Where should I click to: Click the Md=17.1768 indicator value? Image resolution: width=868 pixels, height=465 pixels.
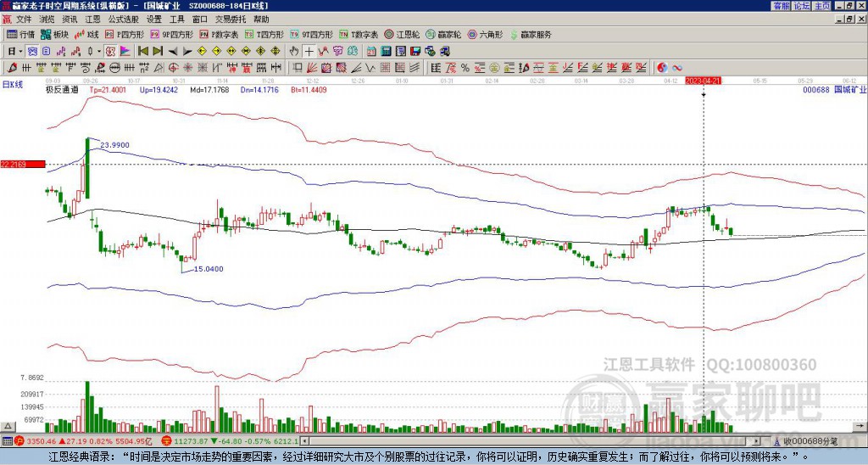click(210, 90)
